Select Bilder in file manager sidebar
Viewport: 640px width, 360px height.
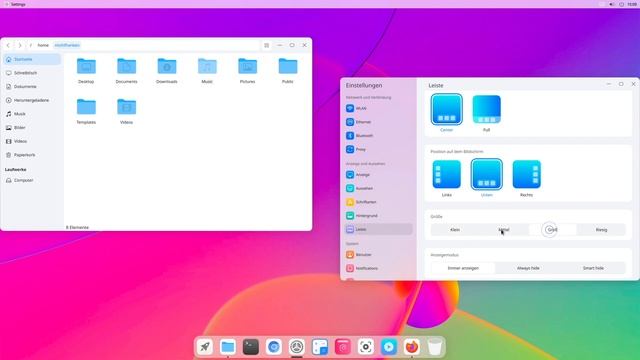32,127
